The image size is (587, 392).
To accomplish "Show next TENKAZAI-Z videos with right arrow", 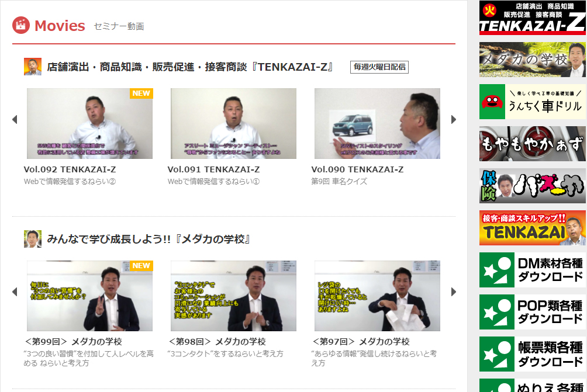I will tap(453, 120).
